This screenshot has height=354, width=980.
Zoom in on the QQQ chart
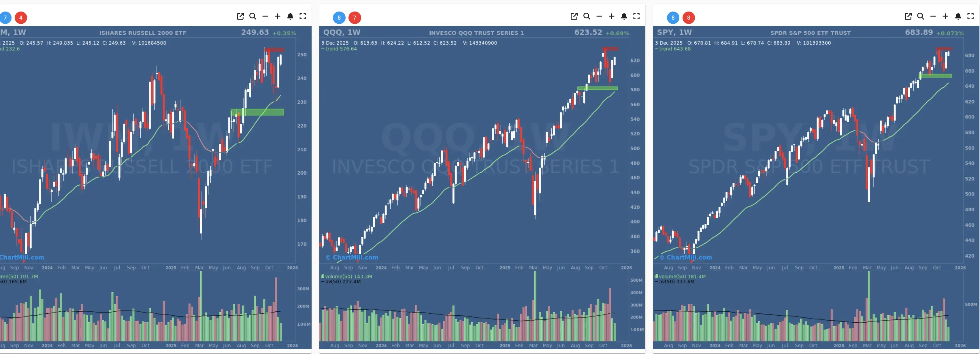612,16
